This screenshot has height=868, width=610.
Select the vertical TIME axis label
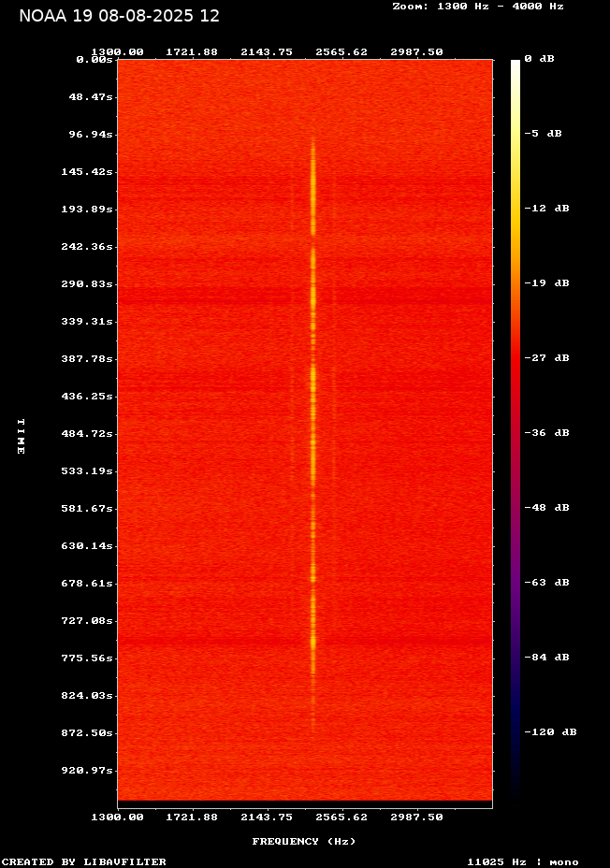21,437
